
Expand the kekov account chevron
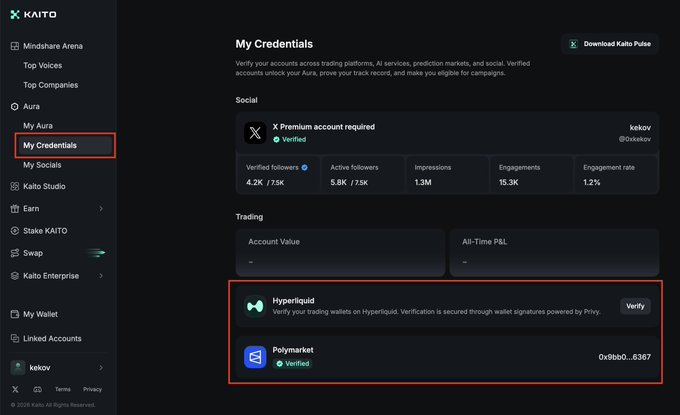pos(101,368)
